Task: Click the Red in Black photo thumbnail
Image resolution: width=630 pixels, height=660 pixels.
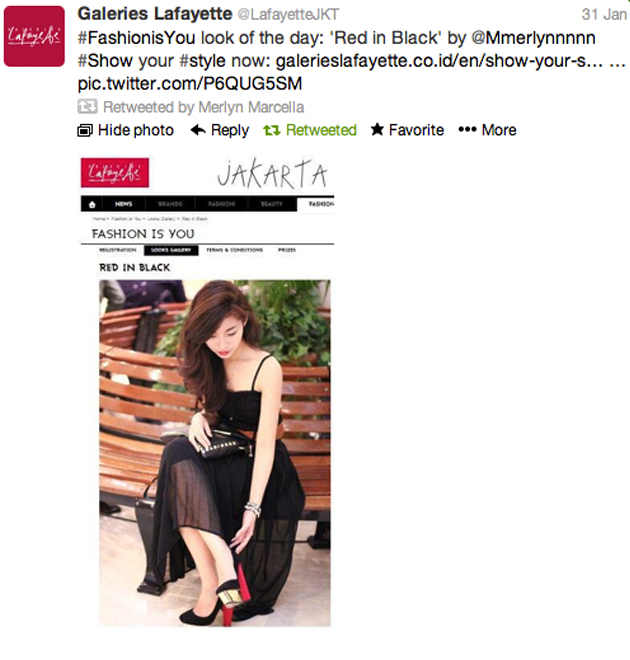Action: pos(215,453)
